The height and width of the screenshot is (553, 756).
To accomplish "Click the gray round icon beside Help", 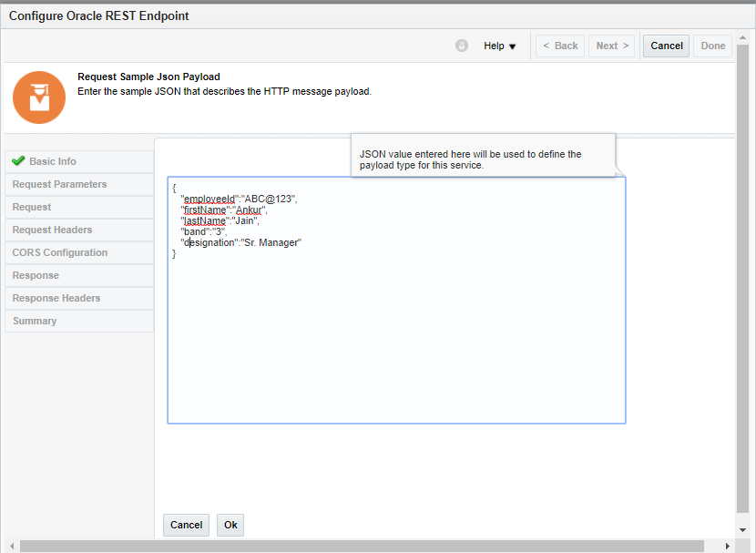I will (x=462, y=46).
